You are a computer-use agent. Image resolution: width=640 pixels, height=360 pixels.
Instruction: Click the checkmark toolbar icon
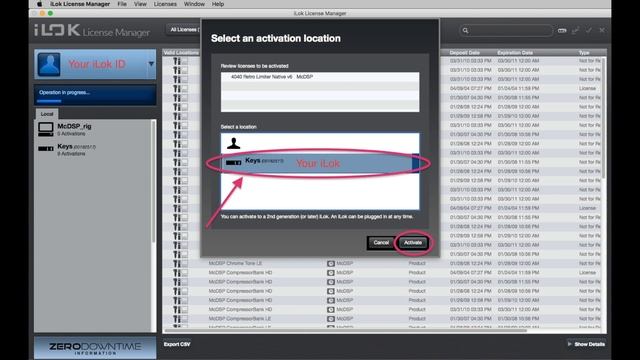[589, 30]
